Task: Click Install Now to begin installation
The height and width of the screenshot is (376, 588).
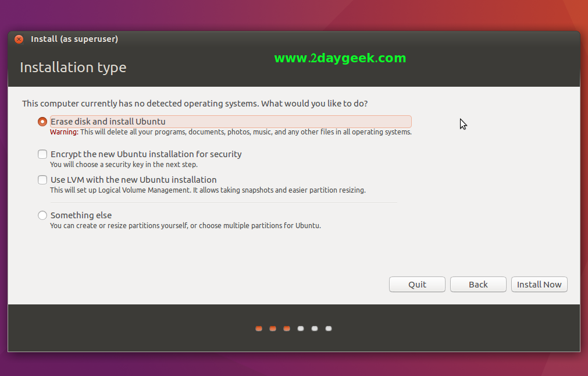Action: (539, 285)
